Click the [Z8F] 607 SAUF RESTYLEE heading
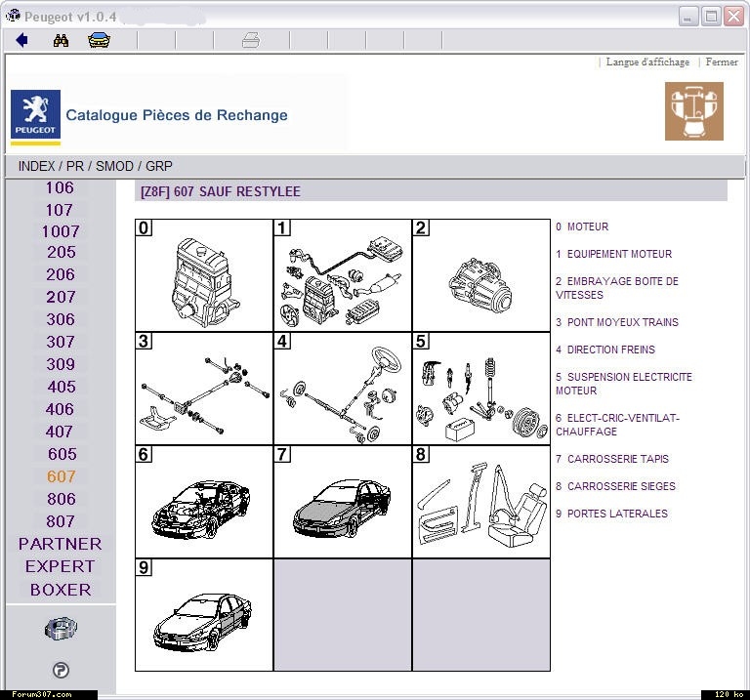Image resolution: width=750 pixels, height=700 pixels. (221, 191)
